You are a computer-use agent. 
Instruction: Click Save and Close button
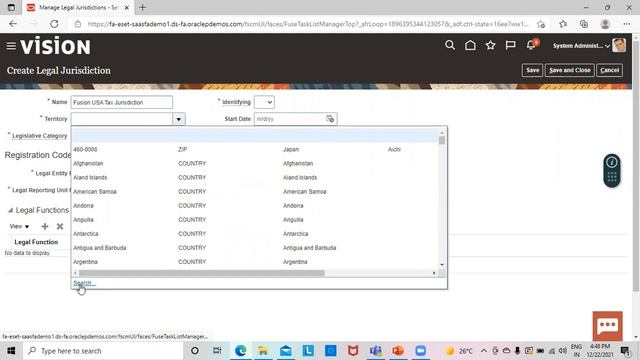(x=570, y=70)
